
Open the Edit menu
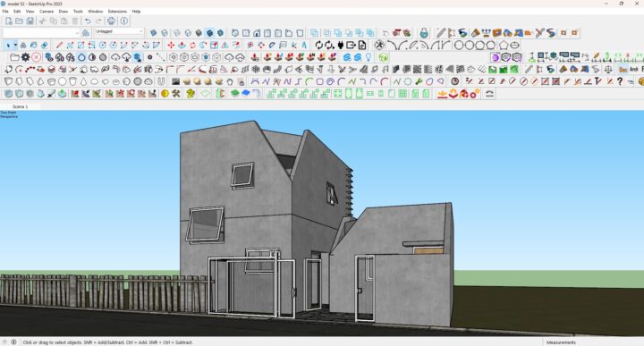tap(17, 12)
